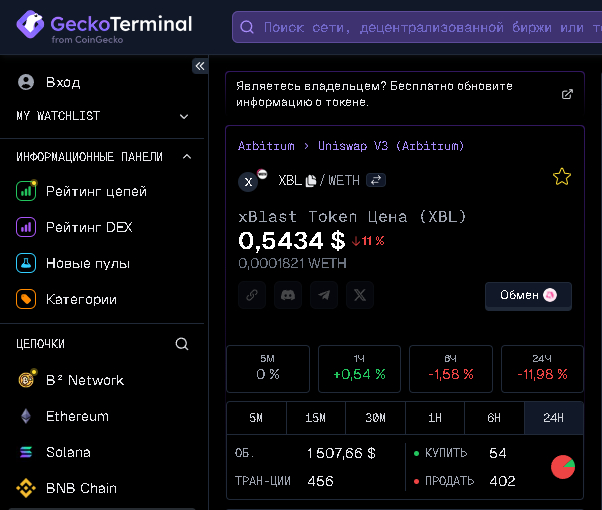This screenshot has height=510, width=602.
Task: Search chains using the ЦЕПОЧКИ magnifier icon
Action: pos(182,344)
